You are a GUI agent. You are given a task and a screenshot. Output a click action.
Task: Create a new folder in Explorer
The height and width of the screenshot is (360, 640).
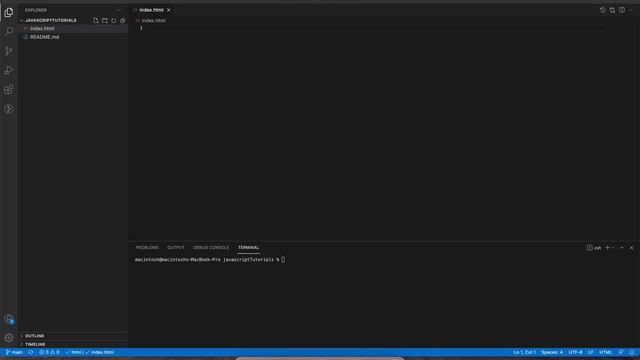coord(105,20)
